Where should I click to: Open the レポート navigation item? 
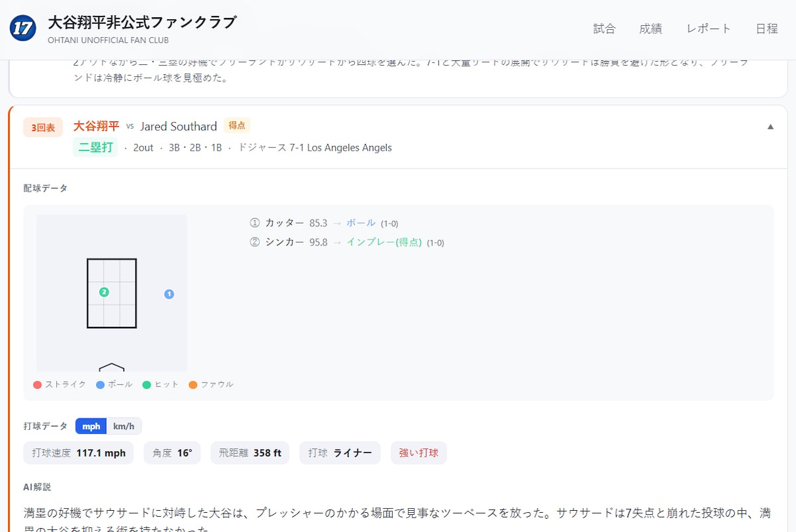(709, 29)
